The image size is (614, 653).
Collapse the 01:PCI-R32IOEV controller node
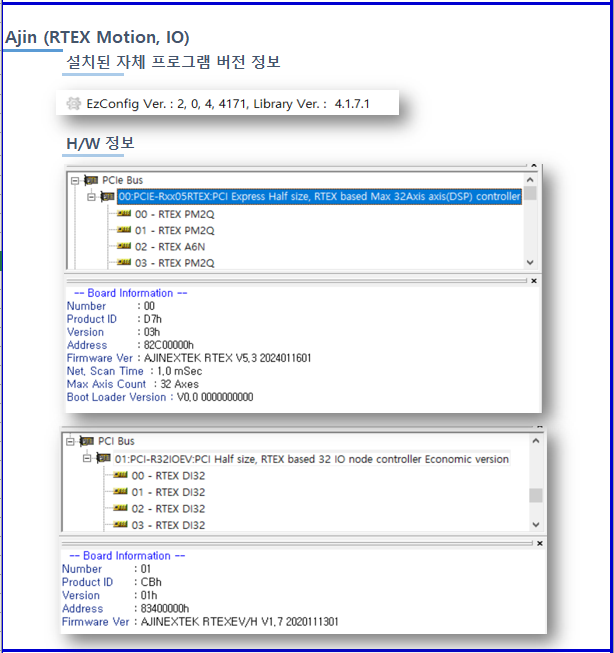click(x=86, y=459)
